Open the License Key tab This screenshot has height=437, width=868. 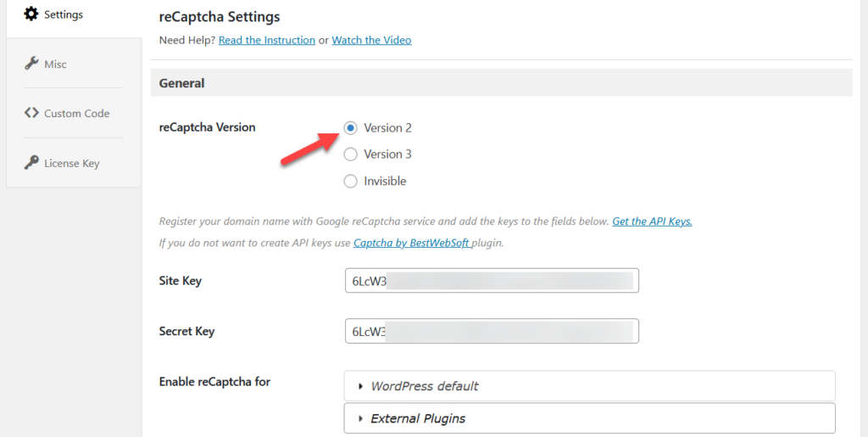(x=73, y=163)
